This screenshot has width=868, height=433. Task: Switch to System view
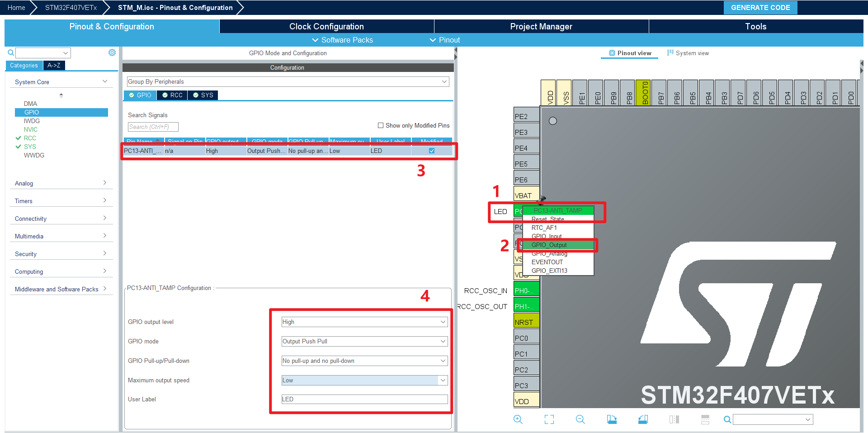(x=688, y=53)
